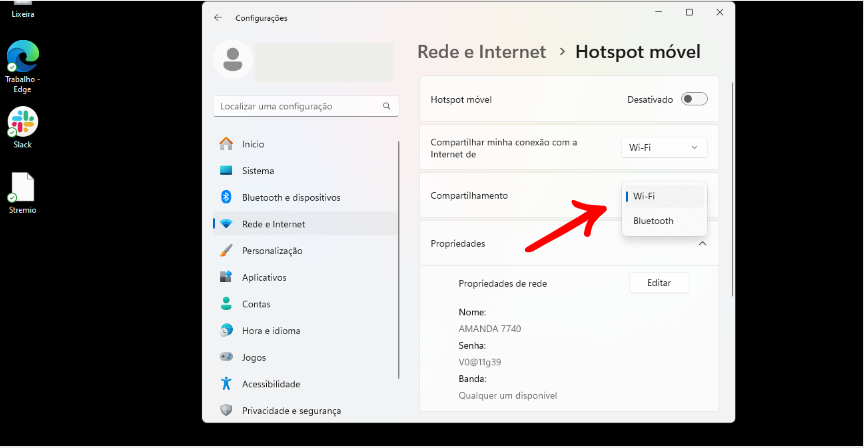The height and width of the screenshot is (448, 864).
Task: Click the Hora e idioma clock icon
Action: tap(226, 330)
